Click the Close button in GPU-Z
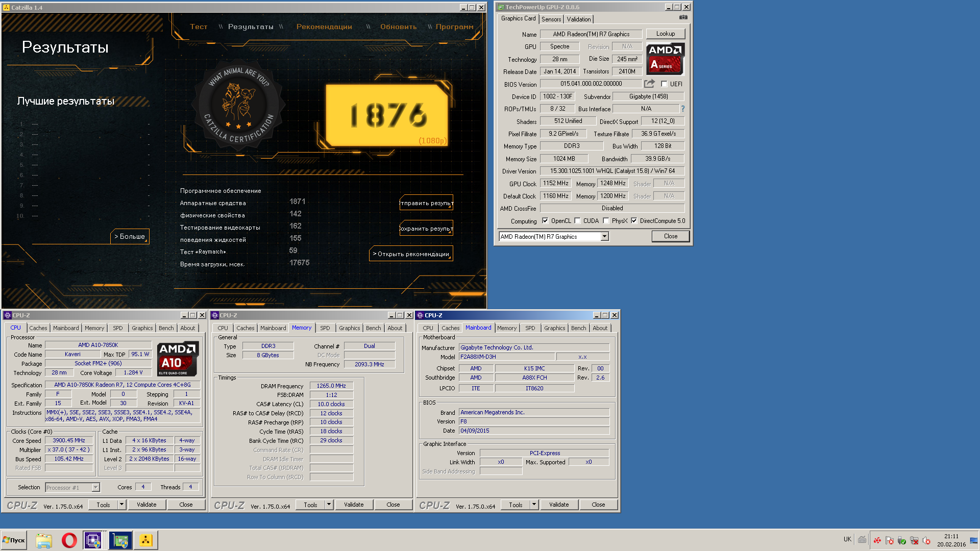The height and width of the screenshot is (551, 980). click(x=671, y=236)
